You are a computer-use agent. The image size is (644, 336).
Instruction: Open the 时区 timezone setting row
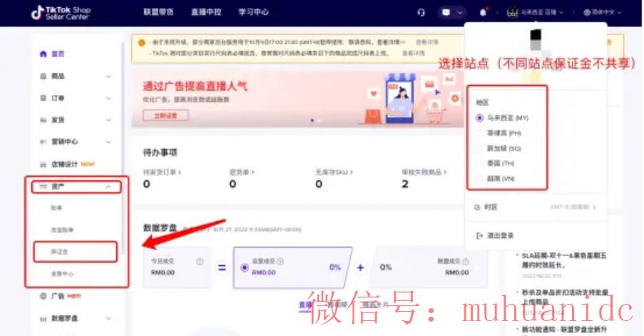pyautogui.click(x=535, y=207)
